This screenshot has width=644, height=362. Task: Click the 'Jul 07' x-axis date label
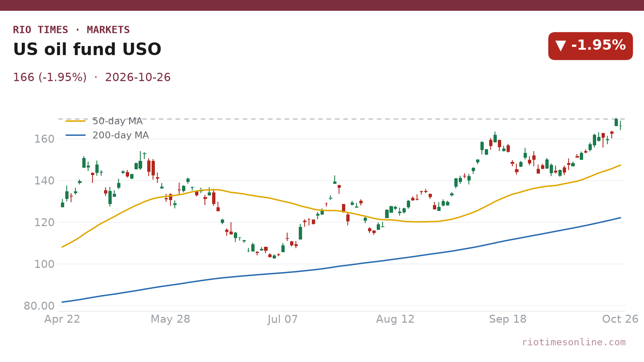point(283,319)
